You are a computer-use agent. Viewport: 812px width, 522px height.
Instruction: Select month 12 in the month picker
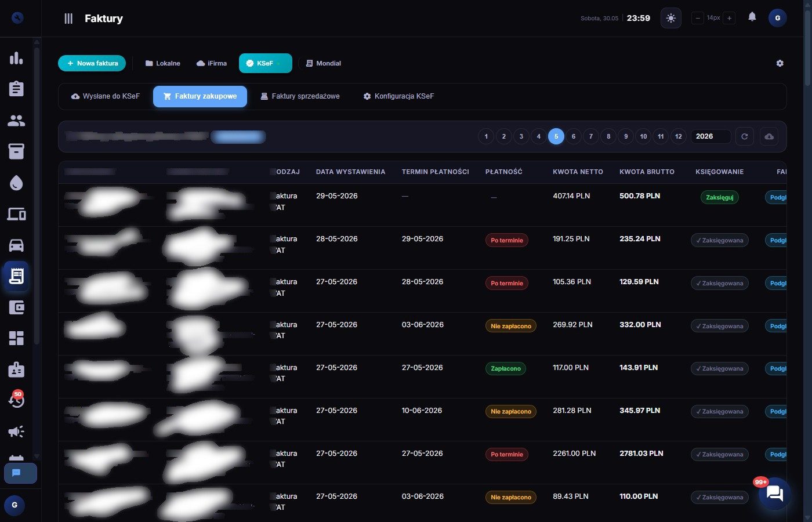click(678, 136)
